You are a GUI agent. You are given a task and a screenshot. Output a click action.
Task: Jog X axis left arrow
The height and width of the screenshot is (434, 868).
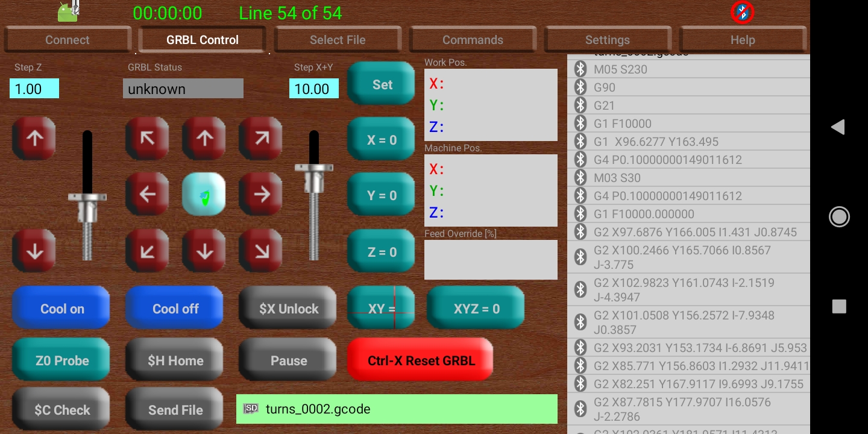tap(147, 194)
